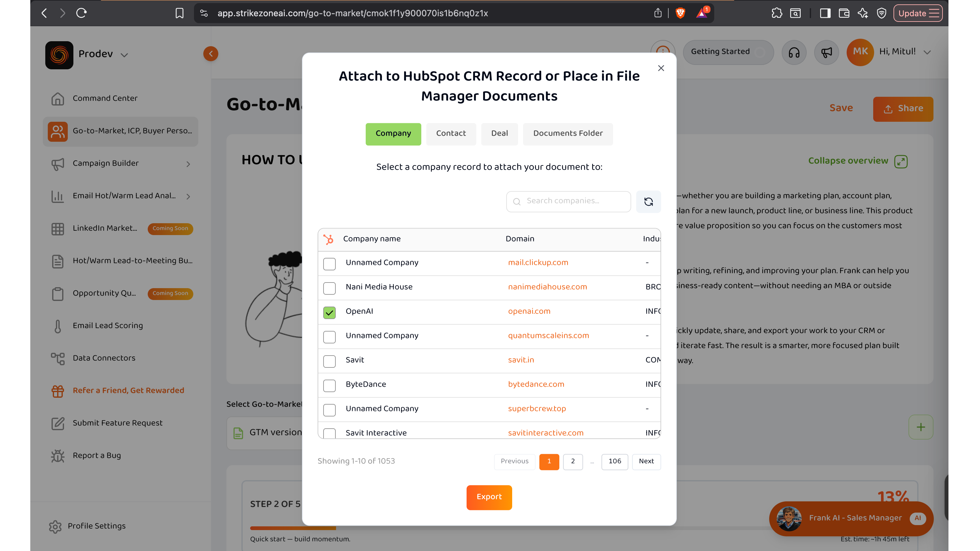Click the Search companies input field

point(568,202)
